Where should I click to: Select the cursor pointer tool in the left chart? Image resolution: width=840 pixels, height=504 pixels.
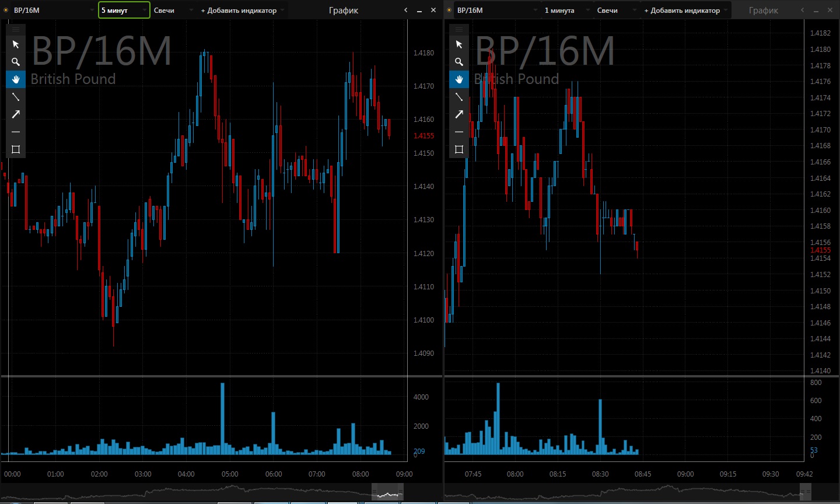[16, 44]
